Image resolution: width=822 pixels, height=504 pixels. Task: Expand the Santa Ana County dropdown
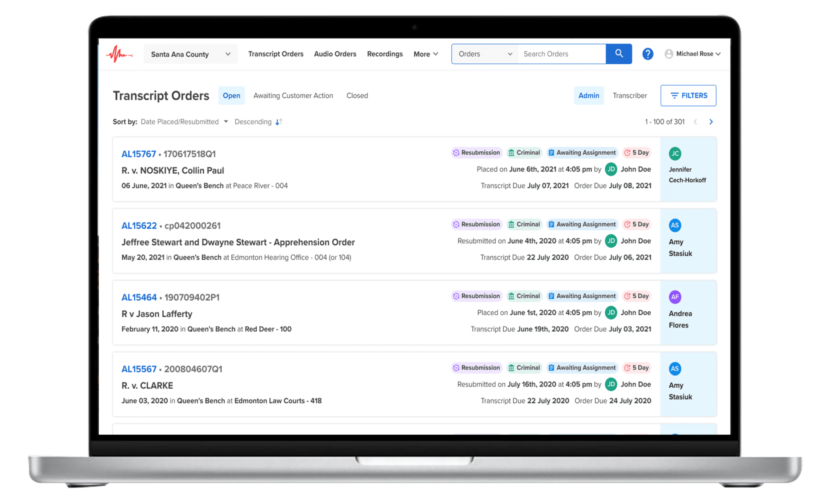click(190, 54)
